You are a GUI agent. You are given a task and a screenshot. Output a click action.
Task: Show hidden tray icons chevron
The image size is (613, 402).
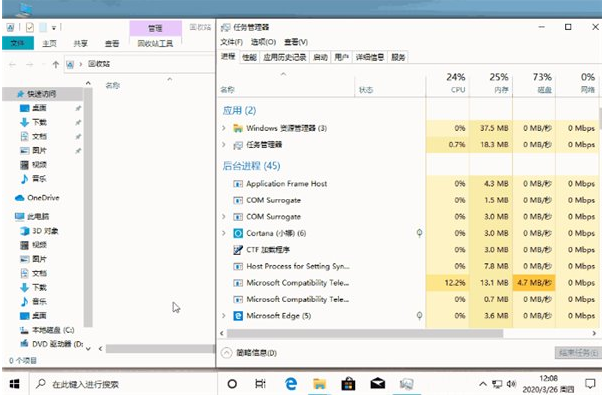coord(483,384)
